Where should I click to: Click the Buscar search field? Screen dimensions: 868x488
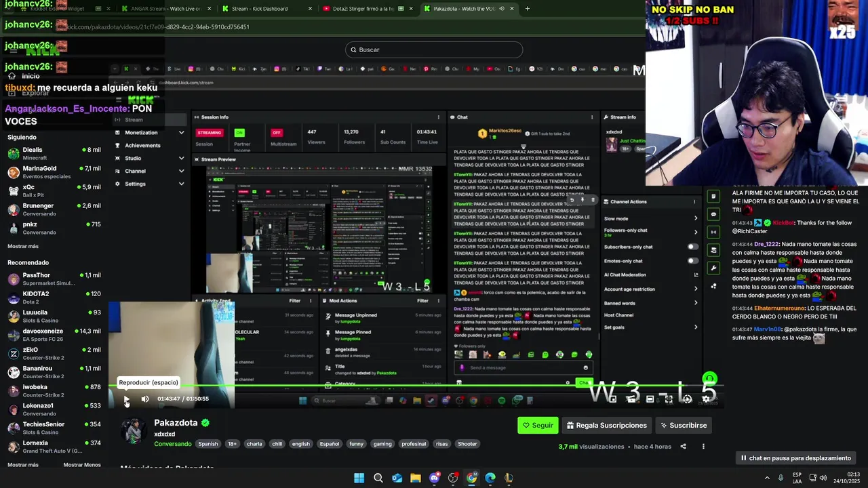tap(434, 49)
